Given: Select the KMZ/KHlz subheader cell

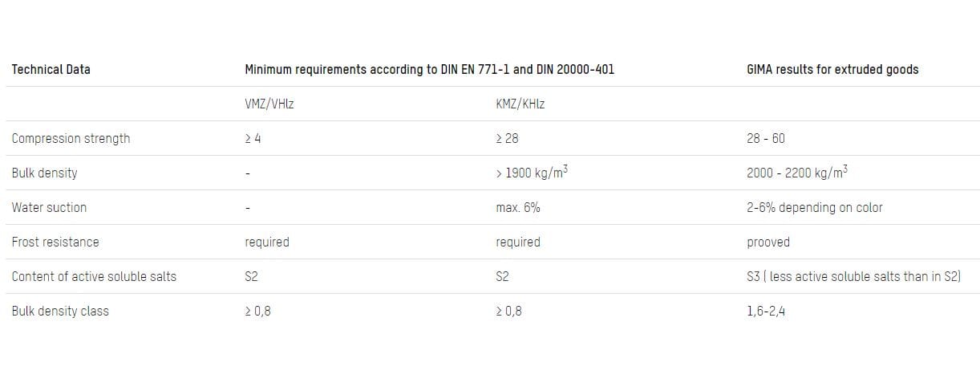Looking at the screenshot, I should point(520,104).
